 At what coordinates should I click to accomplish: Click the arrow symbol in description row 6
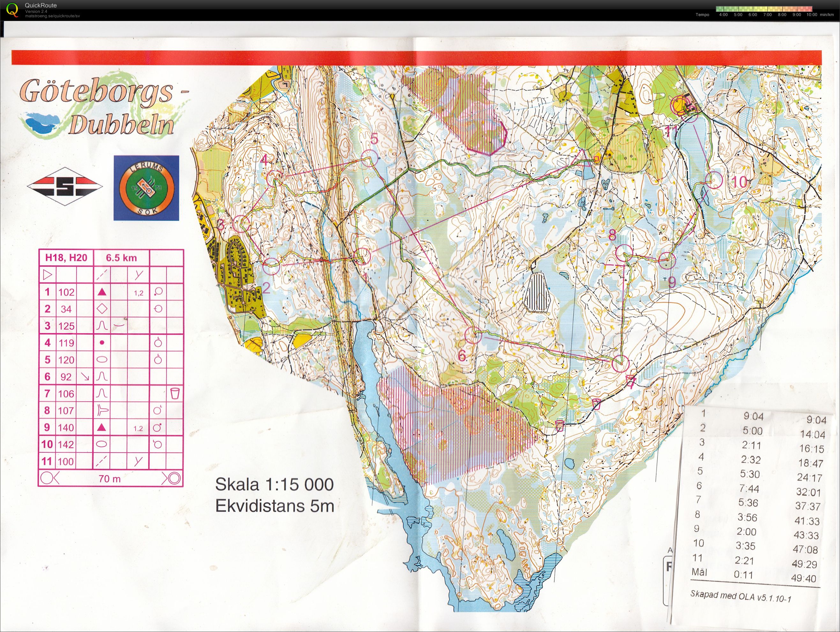pos(85,376)
